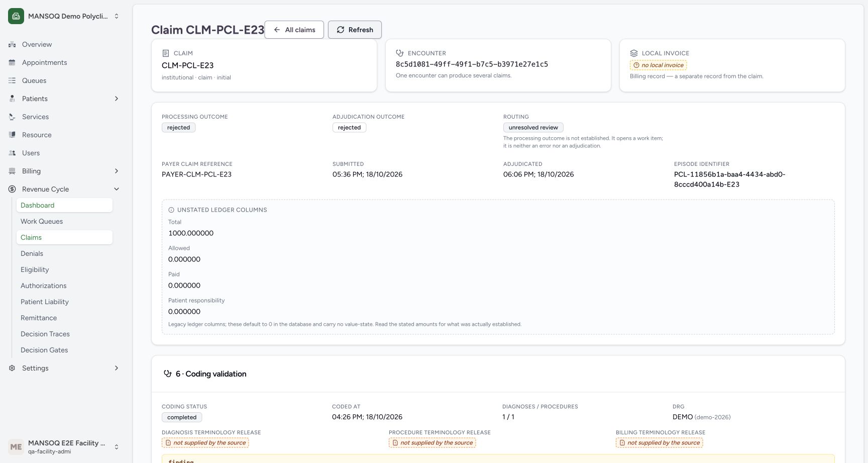
Task: Open Patient Liability page
Action: [64, 302]
